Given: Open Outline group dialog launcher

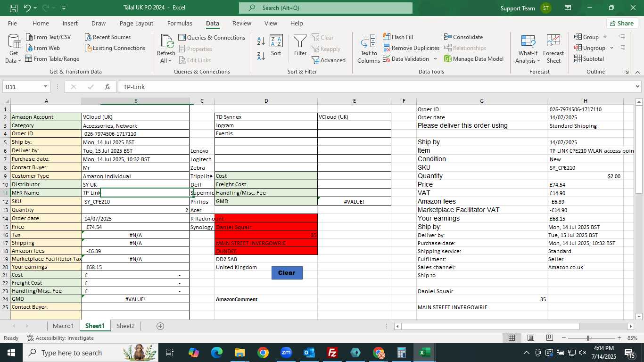Looking at the screenshot, I should [x=627, y=72].
